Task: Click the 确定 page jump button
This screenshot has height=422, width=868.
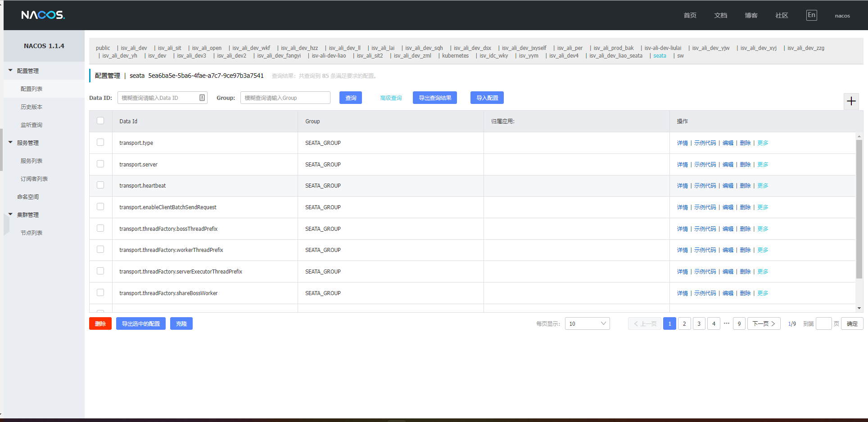Action: [x=852, y=323]
